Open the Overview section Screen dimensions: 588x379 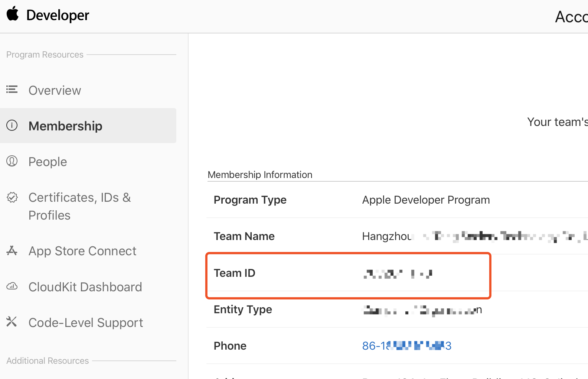(x=55, y=90)
